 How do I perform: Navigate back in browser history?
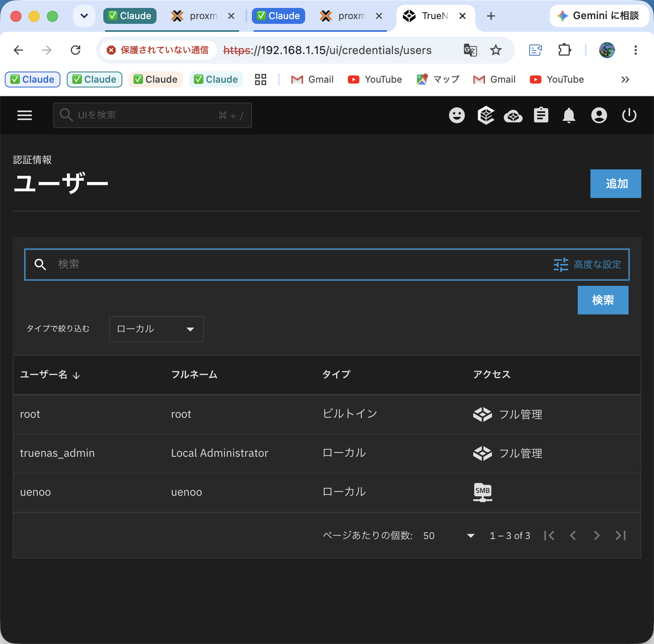18,50
